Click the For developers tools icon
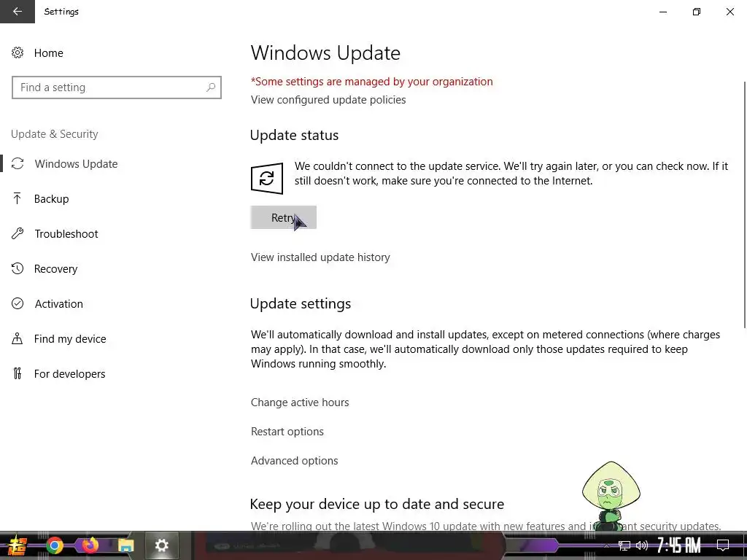The image size is (747, 560). [18, 374]
